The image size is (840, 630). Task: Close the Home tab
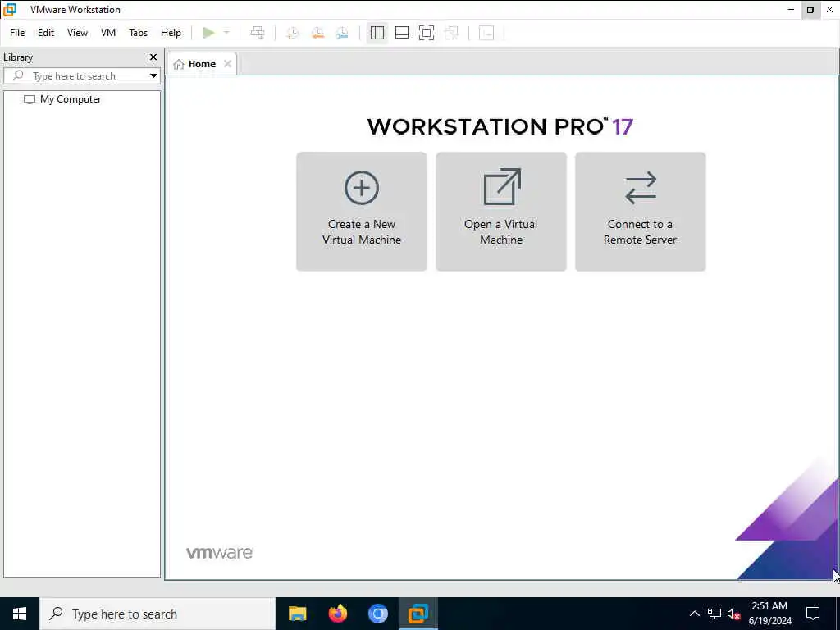228,64
